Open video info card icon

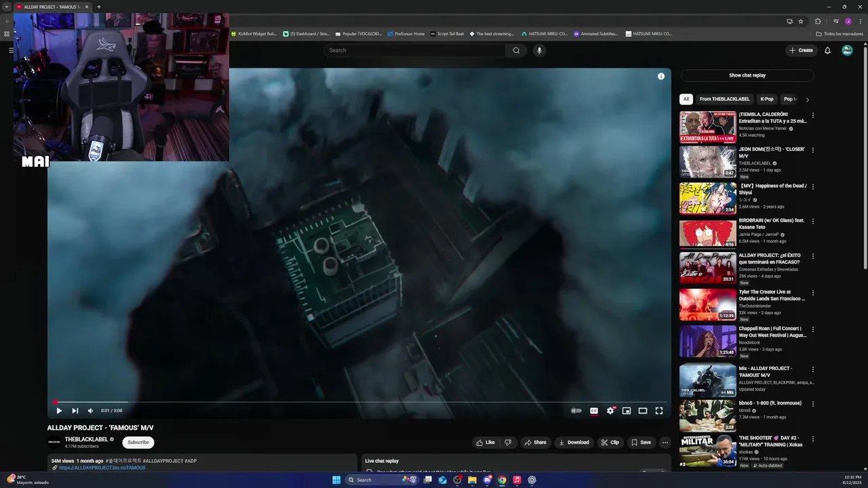(661, 76)
